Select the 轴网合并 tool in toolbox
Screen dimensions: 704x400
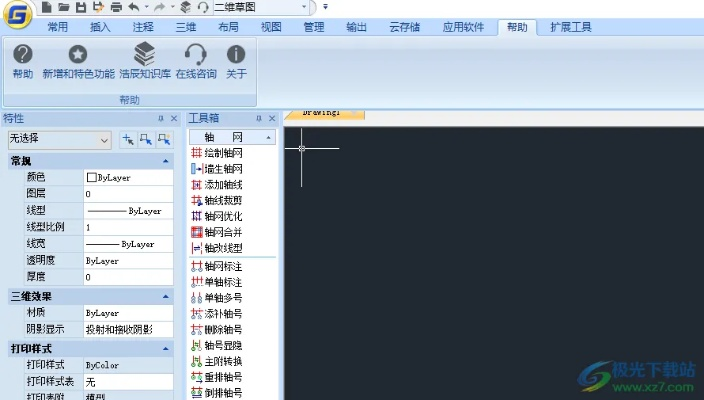pos(222,232)
